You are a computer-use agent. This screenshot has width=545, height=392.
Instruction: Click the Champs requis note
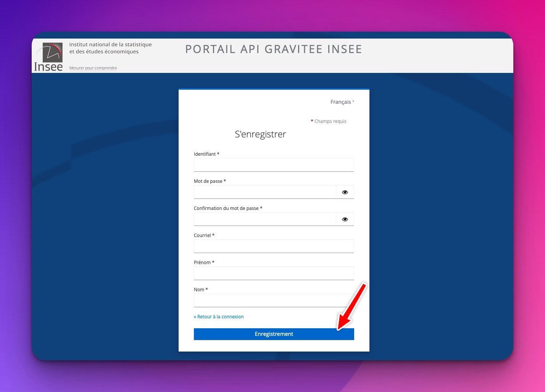[x=329, y=121]
